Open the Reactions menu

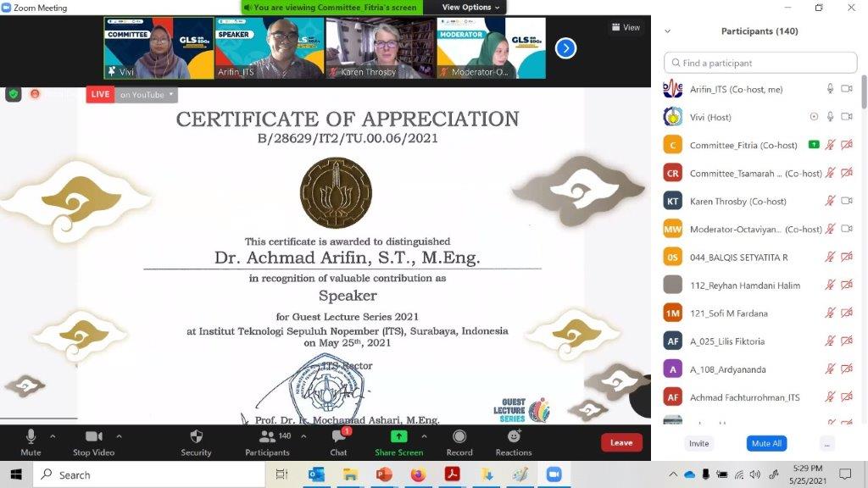click(514, 437)
